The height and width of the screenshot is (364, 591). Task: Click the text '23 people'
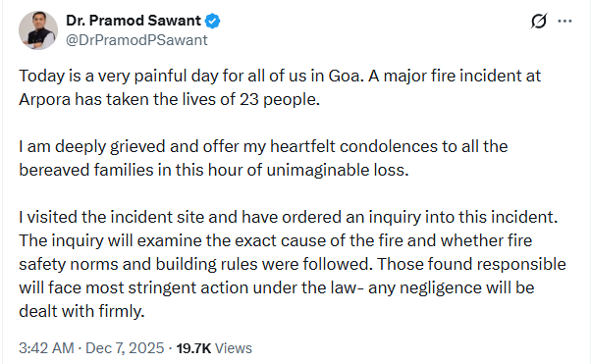point(279,100)
